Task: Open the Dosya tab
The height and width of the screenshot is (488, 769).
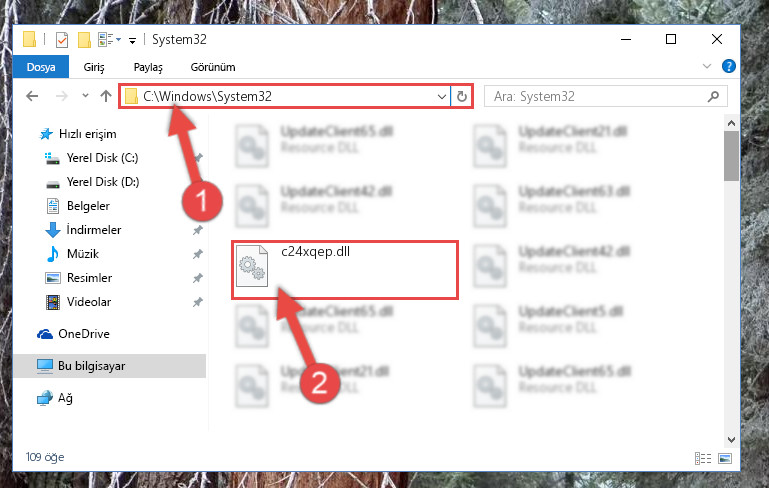Action: coord(41,67)
